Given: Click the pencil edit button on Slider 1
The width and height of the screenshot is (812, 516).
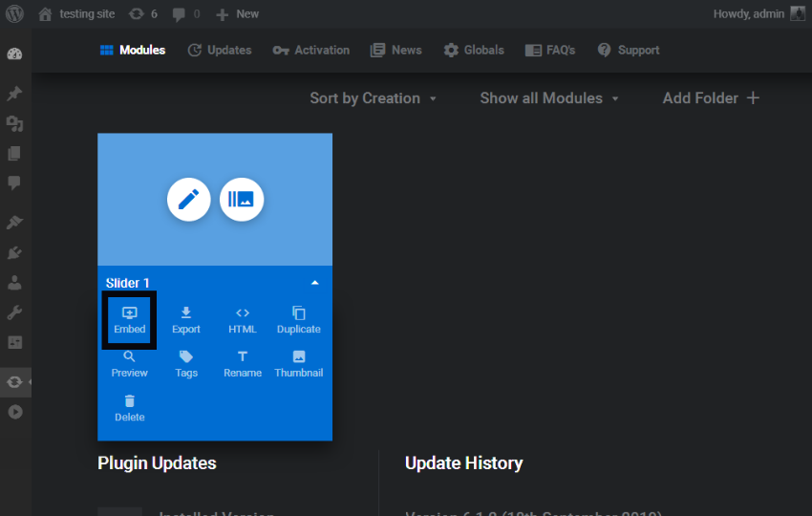Looking at the screenshot, I should click(x=189, y=200).
